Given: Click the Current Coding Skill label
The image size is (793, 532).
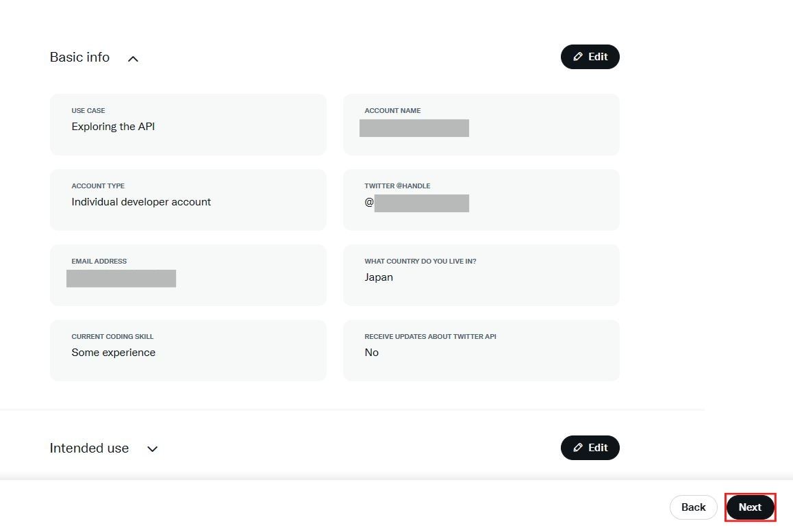Looking at the screenshot, I should [x=112, y=336].
